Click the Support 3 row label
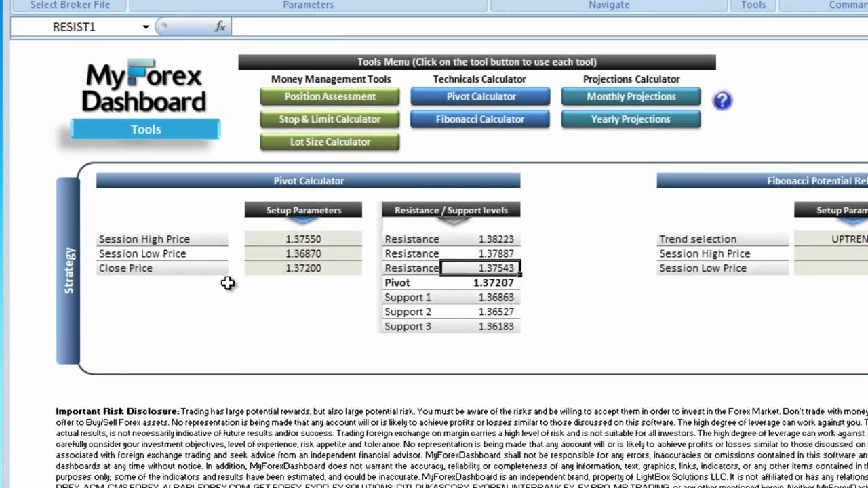This screenshot has height=488, width=868. pos(408,327)
